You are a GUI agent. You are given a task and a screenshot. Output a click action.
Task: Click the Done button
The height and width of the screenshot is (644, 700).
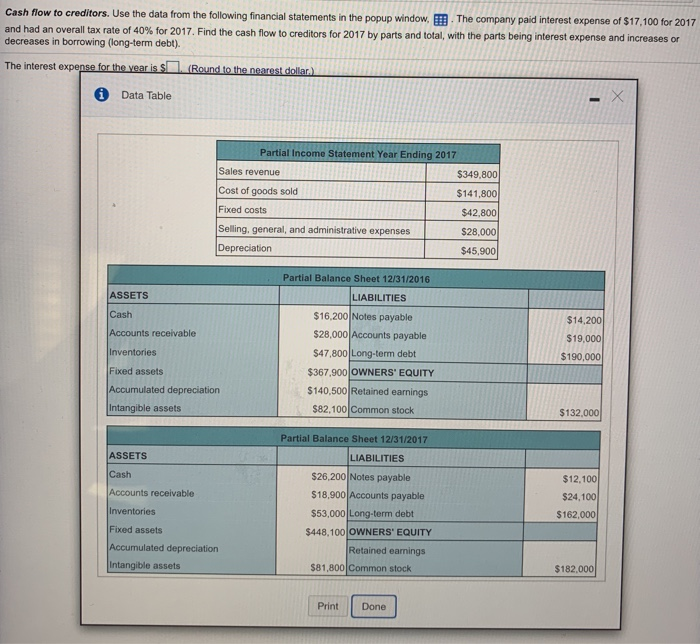click(374, 607)
